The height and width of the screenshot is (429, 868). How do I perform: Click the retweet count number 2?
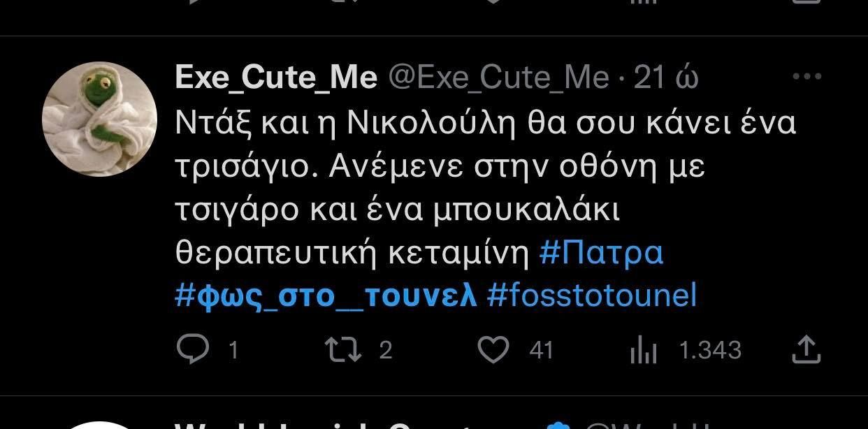(386, 350)
